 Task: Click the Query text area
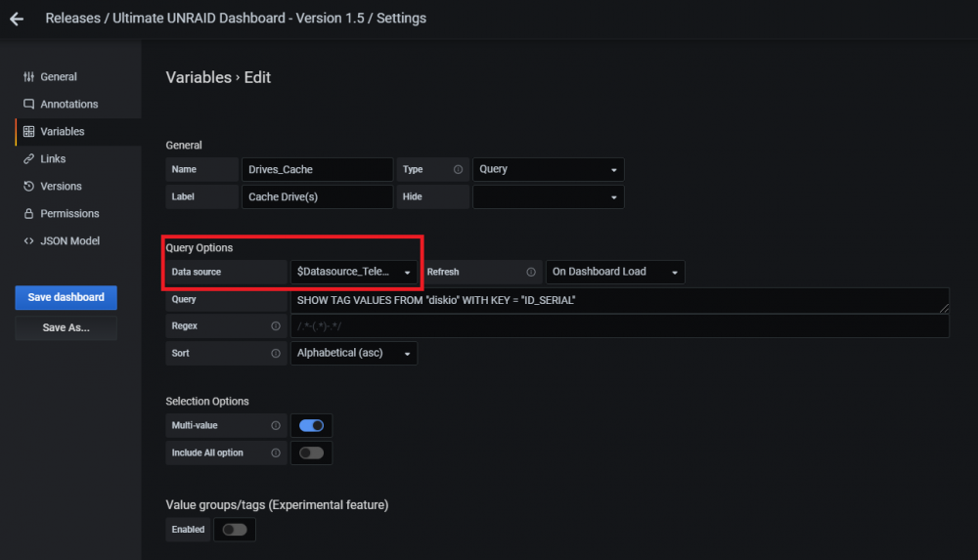(619, 301)
